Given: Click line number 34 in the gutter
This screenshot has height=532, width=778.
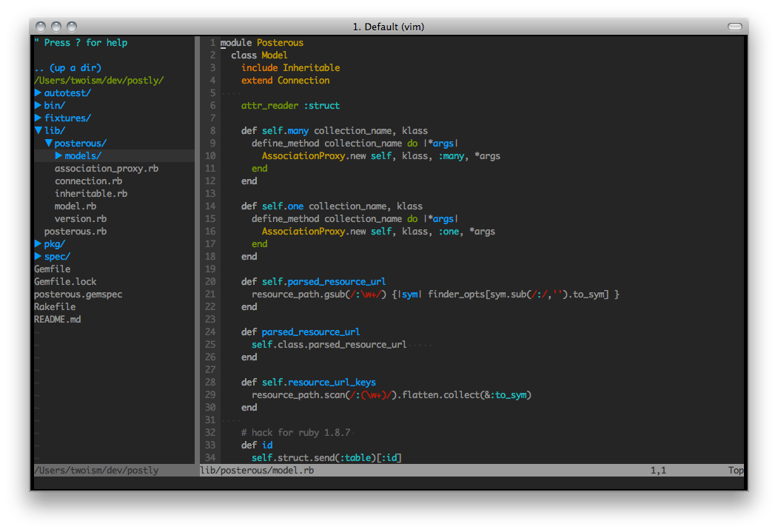Looking at the screenshot, I should pyautogui.click(x=210, y=457).
